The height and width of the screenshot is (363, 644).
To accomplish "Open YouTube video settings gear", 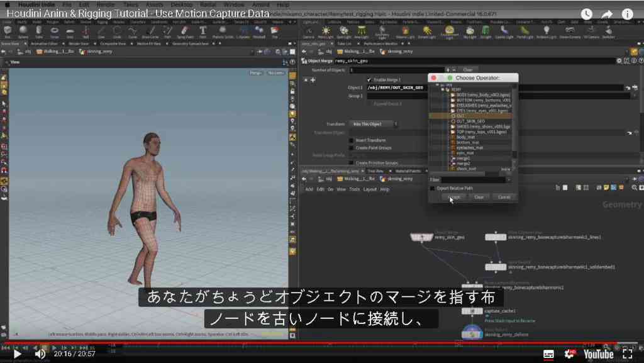I will pyautogui.click(x=569, y=354).
